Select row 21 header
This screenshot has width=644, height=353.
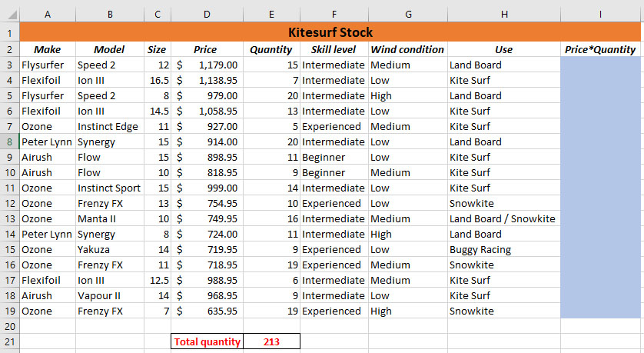coord(9,342)
